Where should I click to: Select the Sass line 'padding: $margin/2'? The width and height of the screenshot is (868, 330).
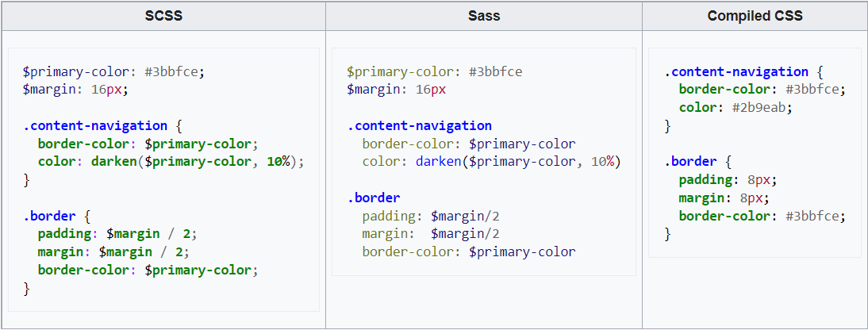click(431, 216)
